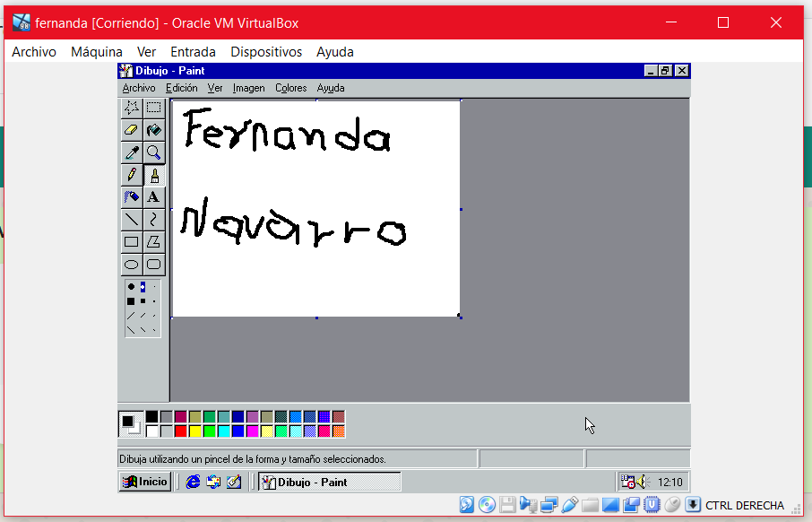Select the highlighted medium round brush shape

pyautogui.click(x=143, y=287)
